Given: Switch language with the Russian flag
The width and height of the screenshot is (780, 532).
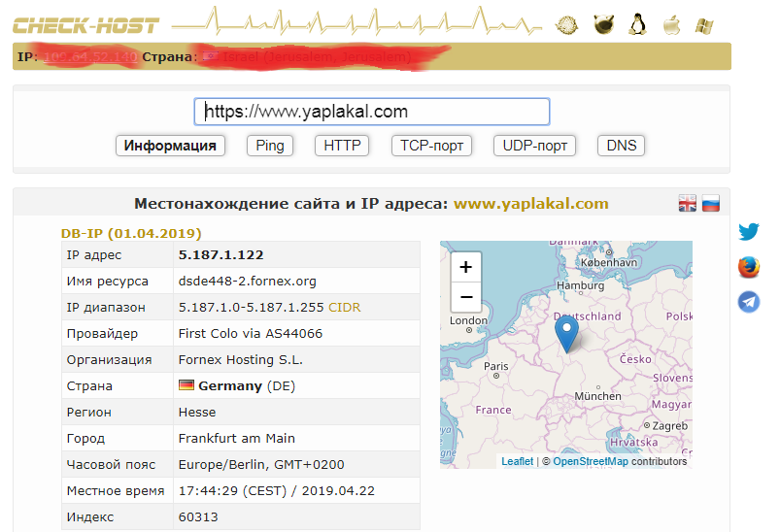Looking at the screenshot, I should (x=711, y=203).
